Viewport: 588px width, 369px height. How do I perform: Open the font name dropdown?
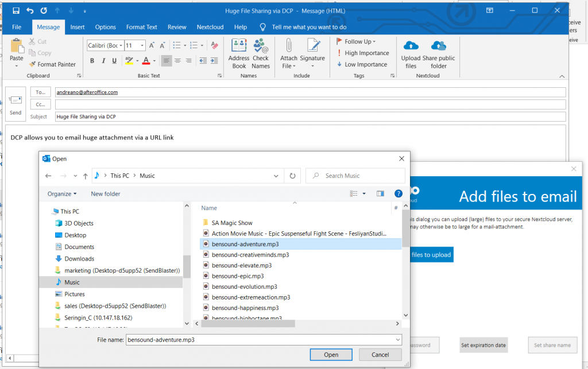click(x=121, y=45)
